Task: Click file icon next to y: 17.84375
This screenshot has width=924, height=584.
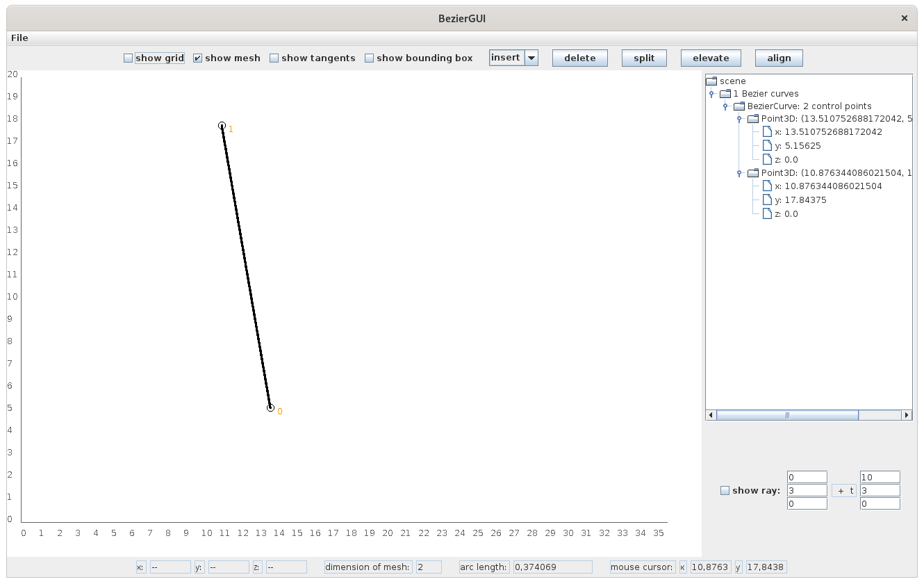Action: [767, 200]
